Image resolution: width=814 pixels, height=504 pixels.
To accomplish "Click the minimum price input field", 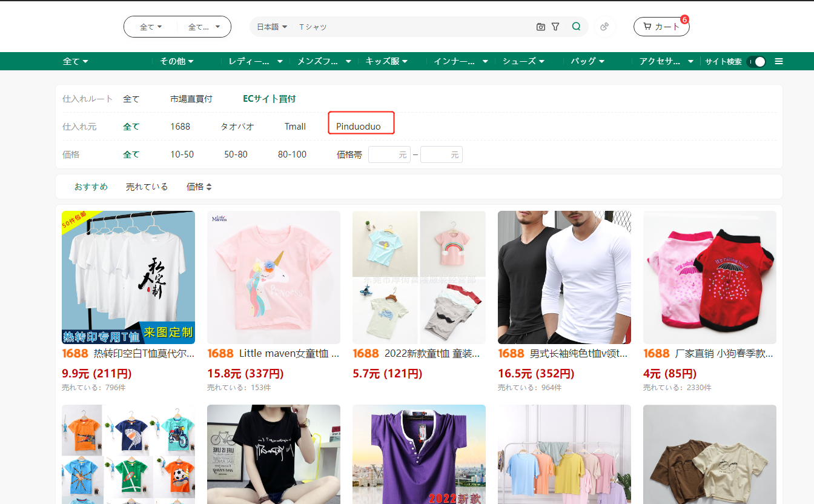I will [x=389, y=154].
